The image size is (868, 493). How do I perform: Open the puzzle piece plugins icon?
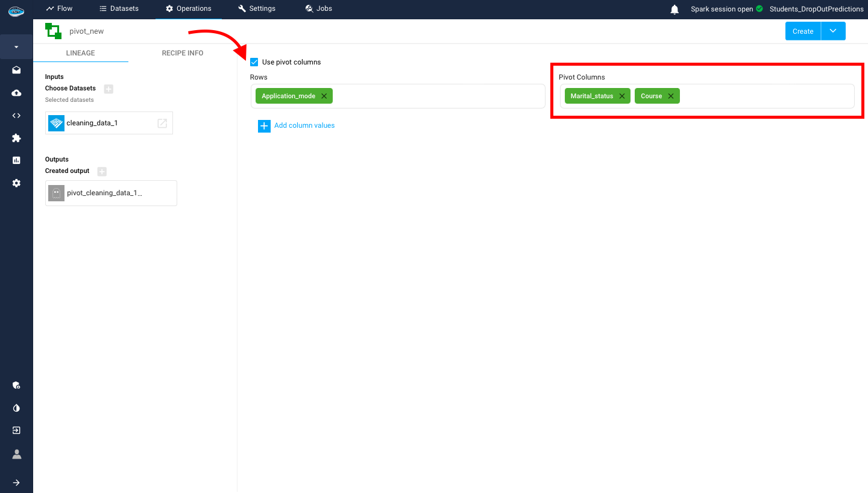coord(16,138)
